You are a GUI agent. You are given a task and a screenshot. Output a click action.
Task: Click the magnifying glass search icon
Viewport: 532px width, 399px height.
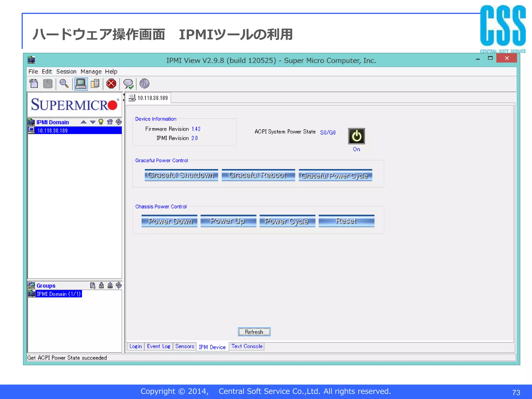[x=64, y=84]
